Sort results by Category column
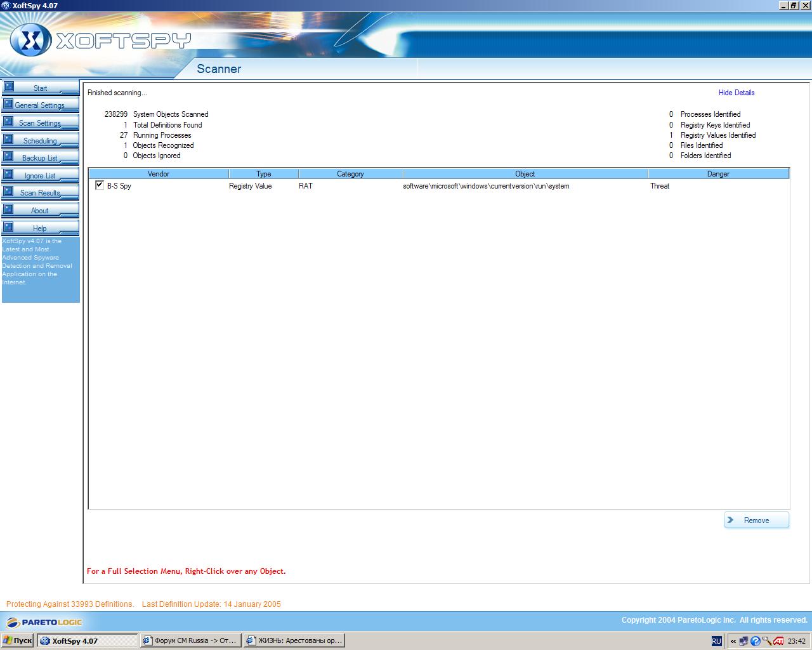The image size is (812, 650). (x=350, y=173)
